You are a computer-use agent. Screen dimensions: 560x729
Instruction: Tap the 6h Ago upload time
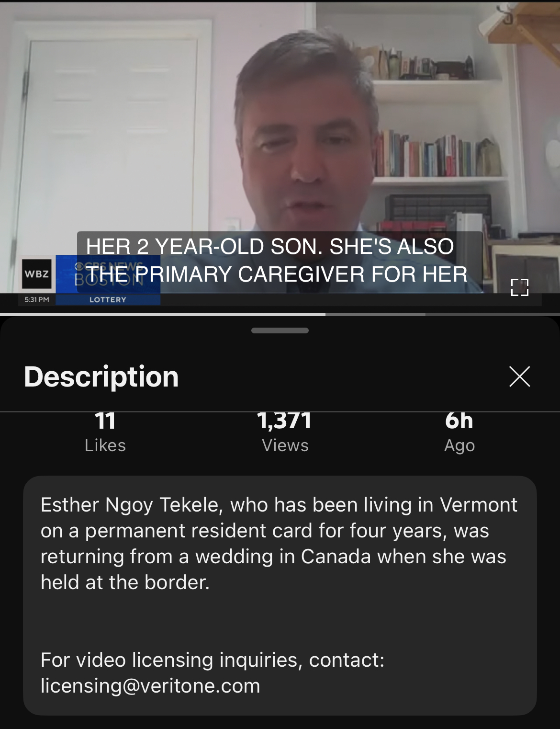[x=459, y=432]
